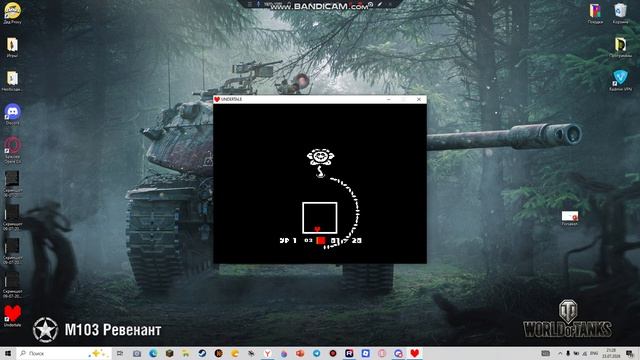Click the red soul heart inside the battle box
This screenshot has height=360, width=640.
[317, 229]
